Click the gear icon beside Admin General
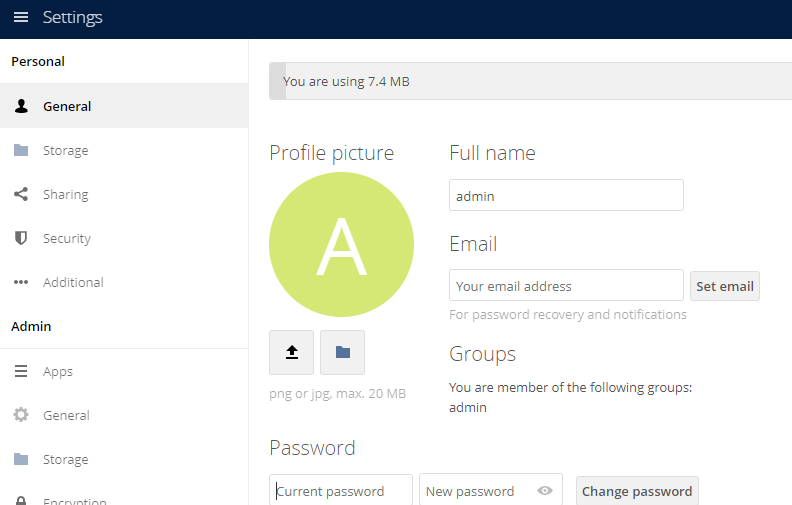Screen dimensions: 792x505 pyautogui.click(x=21, y=415)
